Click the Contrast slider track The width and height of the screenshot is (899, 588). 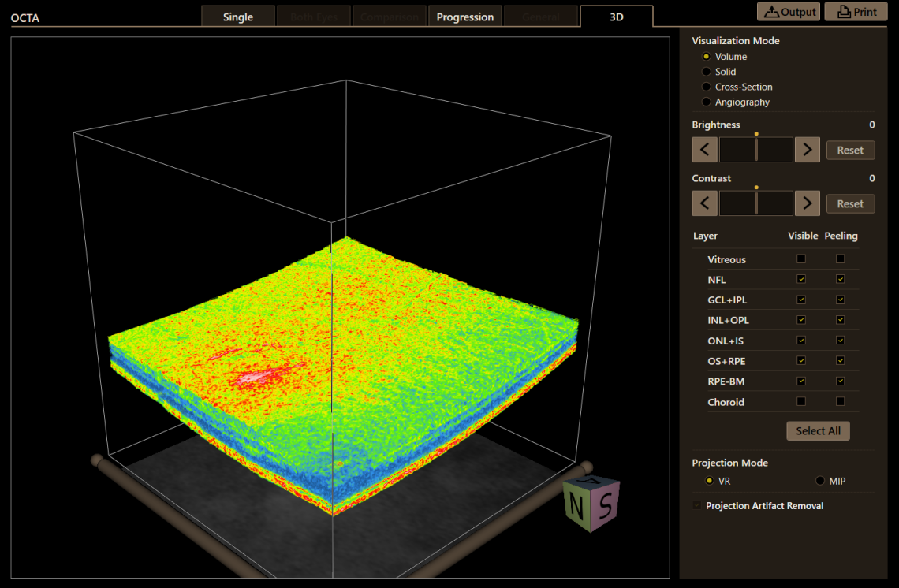pyautogui.click(x=755, y=203)
